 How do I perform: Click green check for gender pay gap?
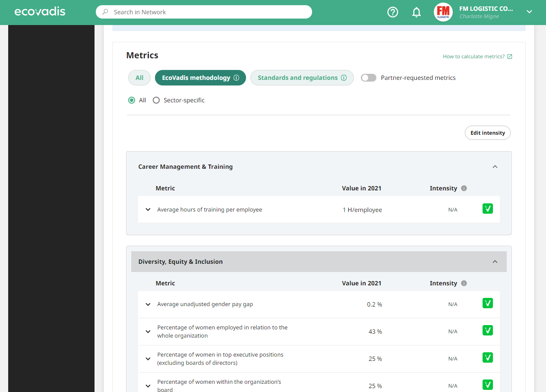pyautogui.click(x=488, y=303)
